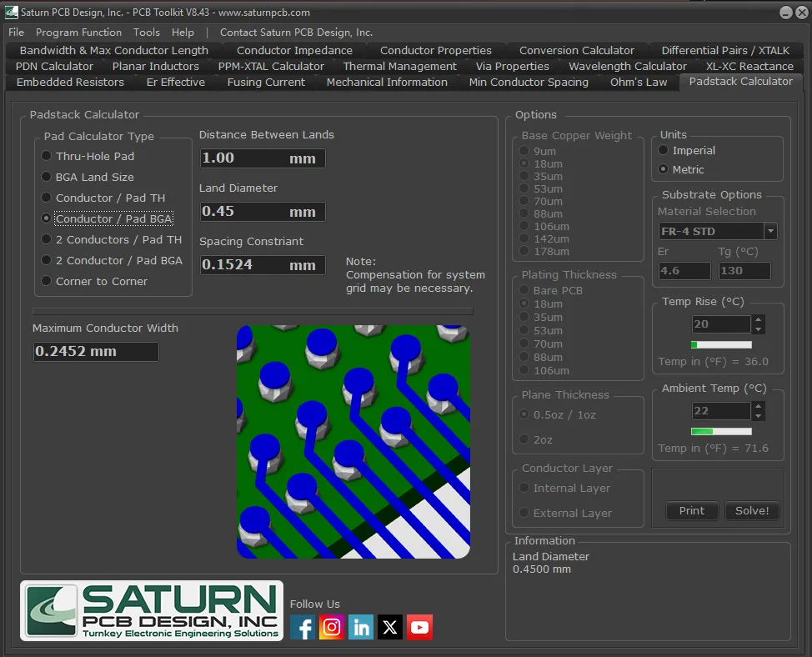This screenshot has height=657, width=812.
Task: Decrease Ambient Temp with down arrow
Action: pos(758,416)
